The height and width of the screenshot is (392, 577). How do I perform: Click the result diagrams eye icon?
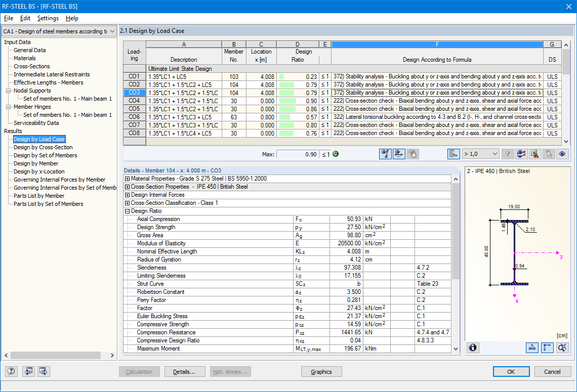click(x=521, y=154)
